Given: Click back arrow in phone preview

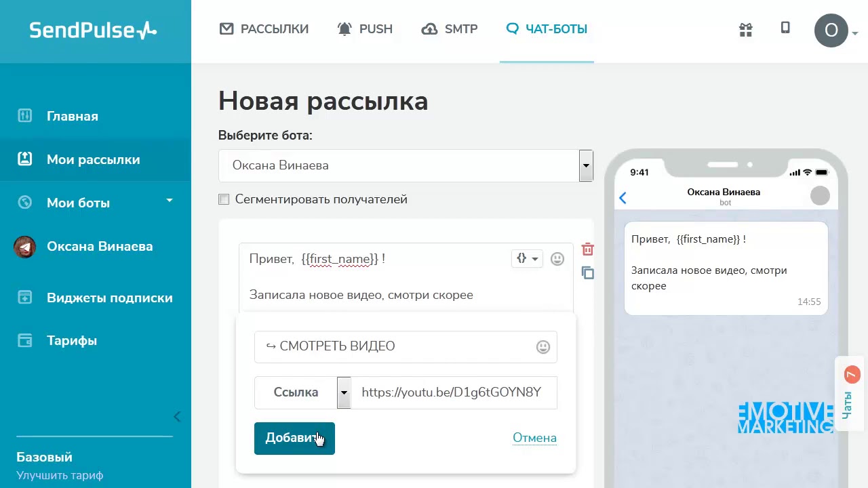Looking at the screenshot, I should pos(623,197).
